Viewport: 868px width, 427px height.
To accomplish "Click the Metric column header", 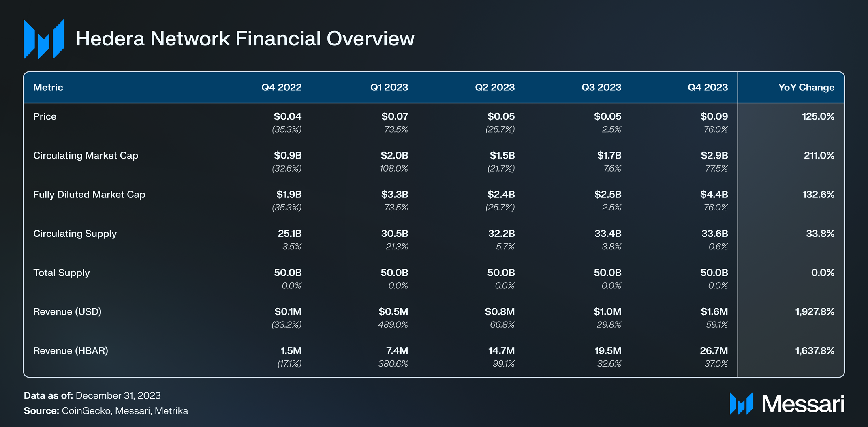I will [x=48, y=88].
